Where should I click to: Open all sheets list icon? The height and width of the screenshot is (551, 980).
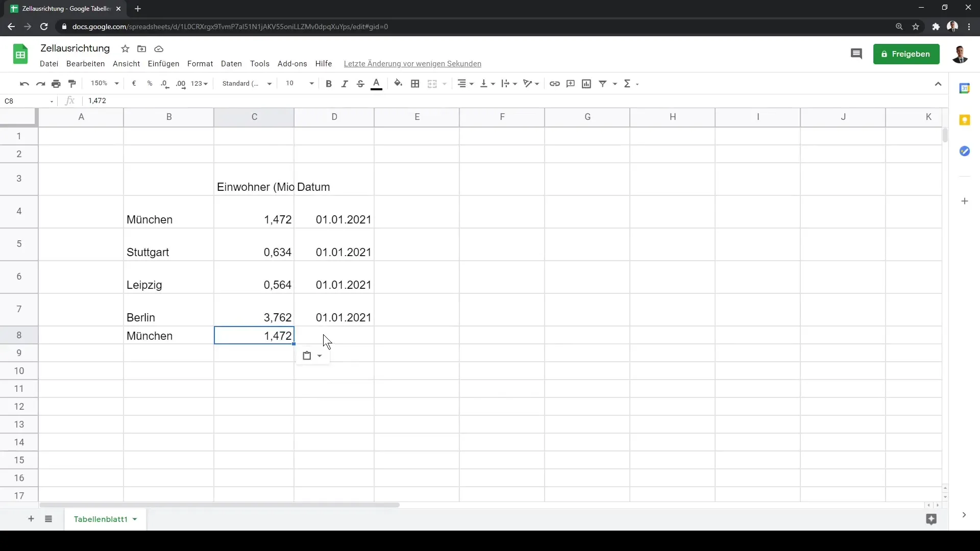[48, 519]
